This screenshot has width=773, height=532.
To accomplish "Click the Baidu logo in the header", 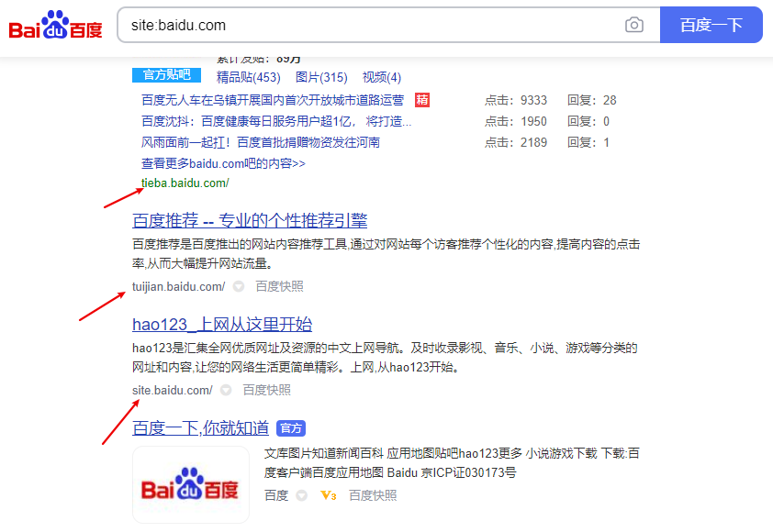I will 56,26.
